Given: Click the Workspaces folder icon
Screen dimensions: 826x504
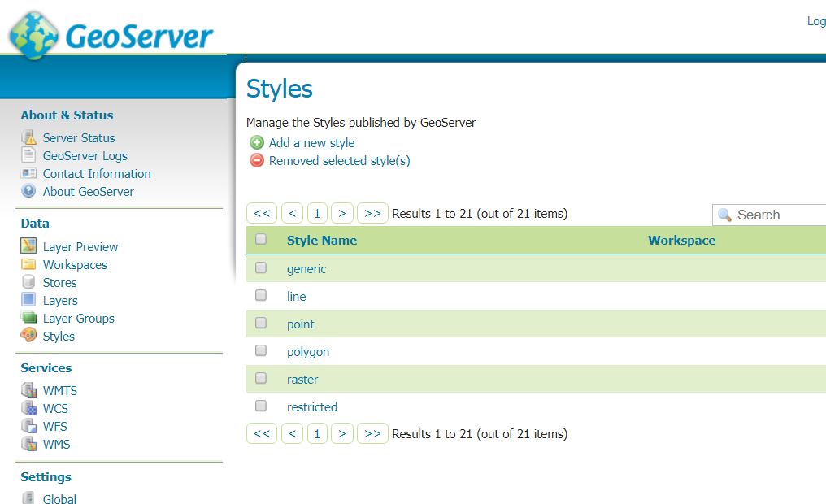Looking at the screenshot, I should point(28,264).
